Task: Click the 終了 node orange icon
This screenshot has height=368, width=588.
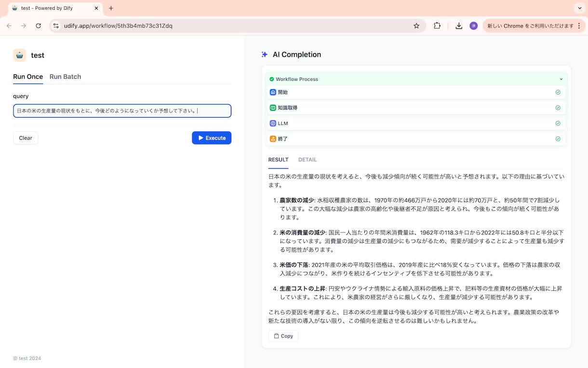Action: pos(273,139)
